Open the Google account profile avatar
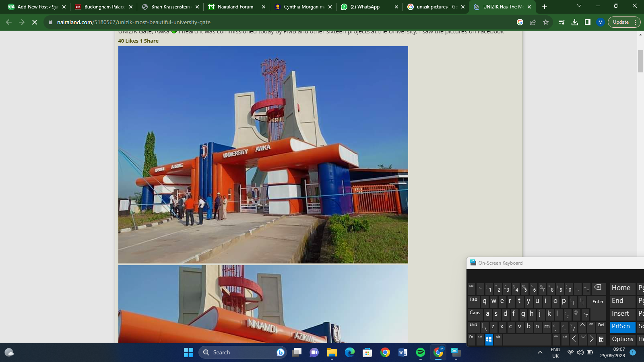This screenshot has height=362, width=644. point(600,22)
